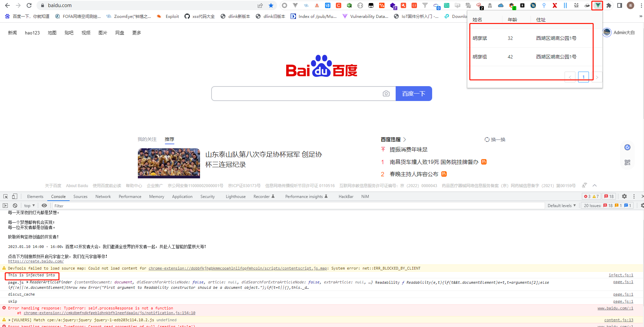This screenshot has height=327, width=644.
Task: Toggle the device toolbar icon in DevTools
Action: coord(15,196)
